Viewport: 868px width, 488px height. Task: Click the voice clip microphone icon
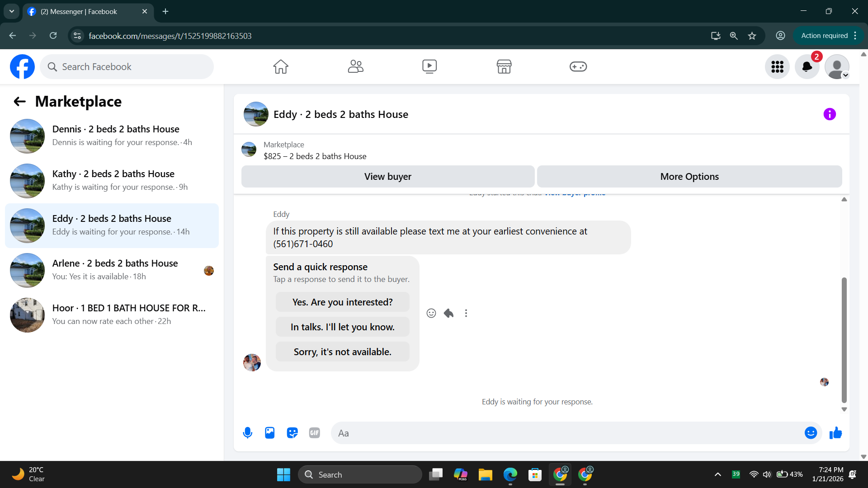tap(247, 433)
